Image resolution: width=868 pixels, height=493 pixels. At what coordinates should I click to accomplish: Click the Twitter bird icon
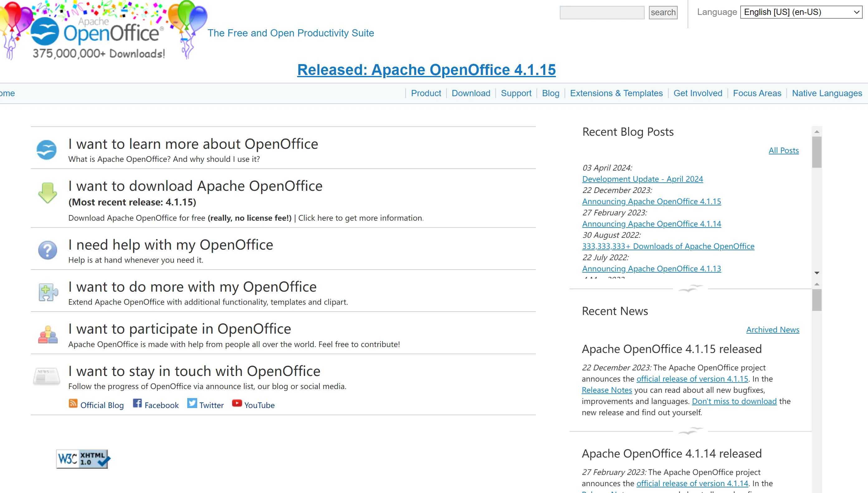tap(192, 403)
